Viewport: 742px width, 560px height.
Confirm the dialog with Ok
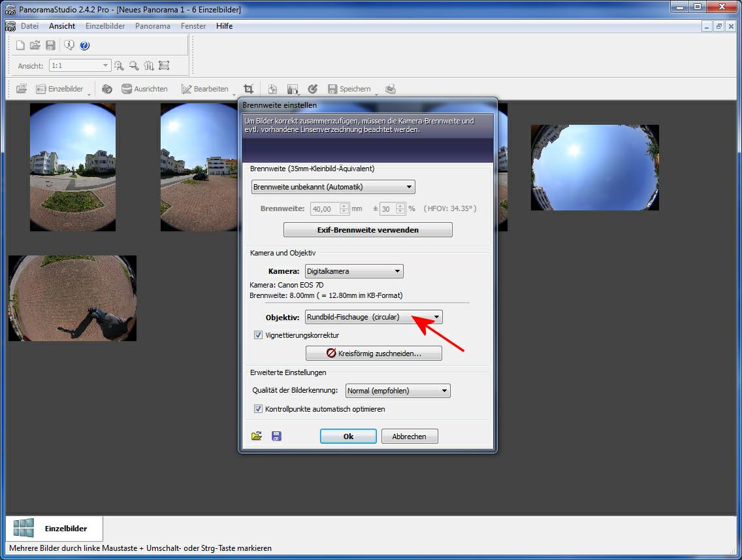[348, 436]
